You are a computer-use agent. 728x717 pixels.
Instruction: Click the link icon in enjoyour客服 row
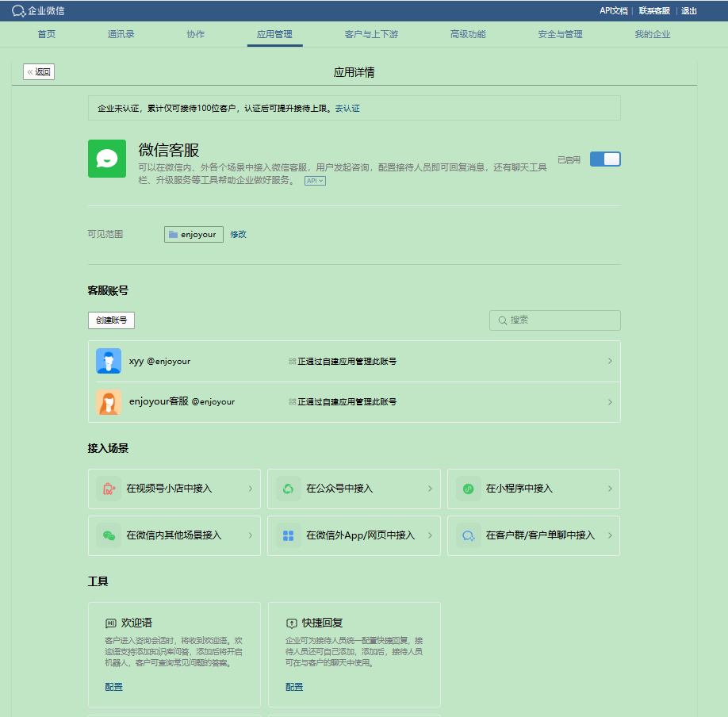(x=293, y=401)
